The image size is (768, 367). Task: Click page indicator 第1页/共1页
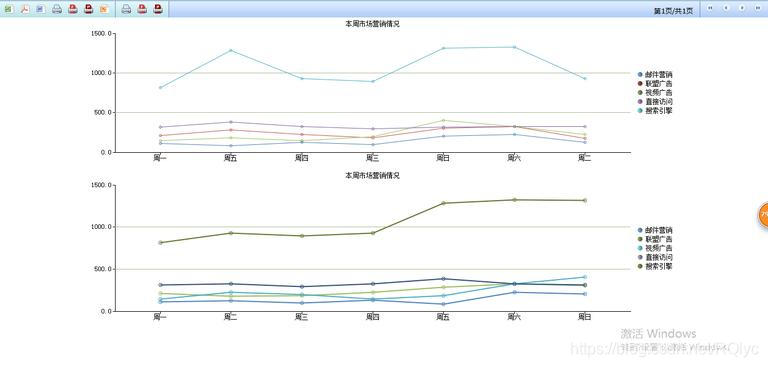point(673,11)
